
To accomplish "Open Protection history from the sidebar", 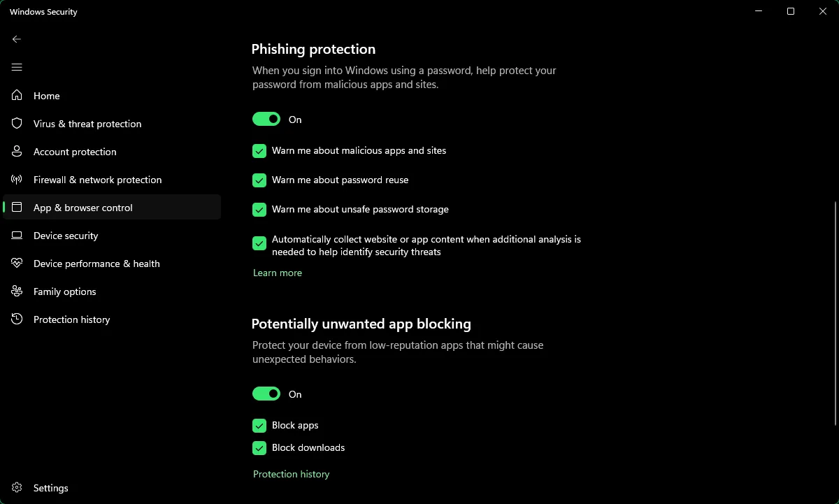I will (71, 319).
